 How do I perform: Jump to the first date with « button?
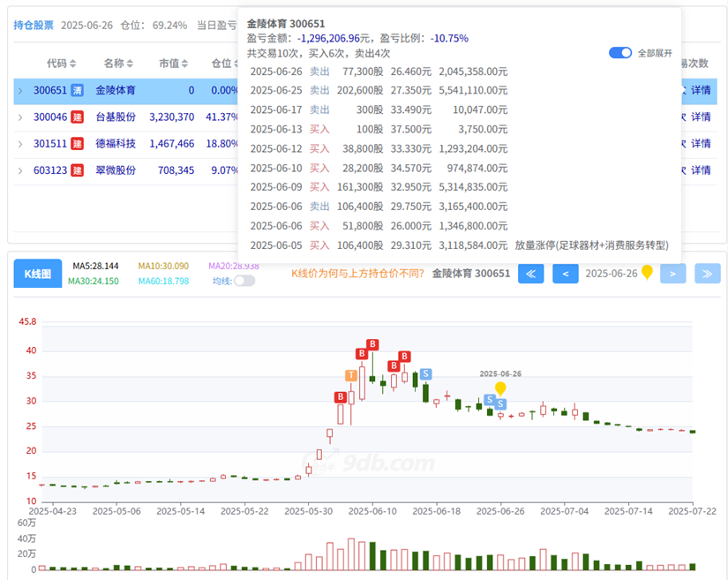530,274
